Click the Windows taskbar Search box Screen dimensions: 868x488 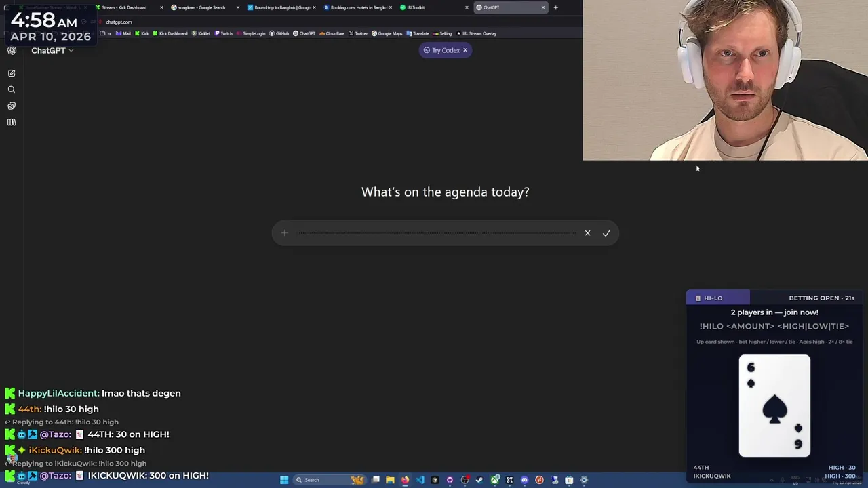(x=330, y=480)
